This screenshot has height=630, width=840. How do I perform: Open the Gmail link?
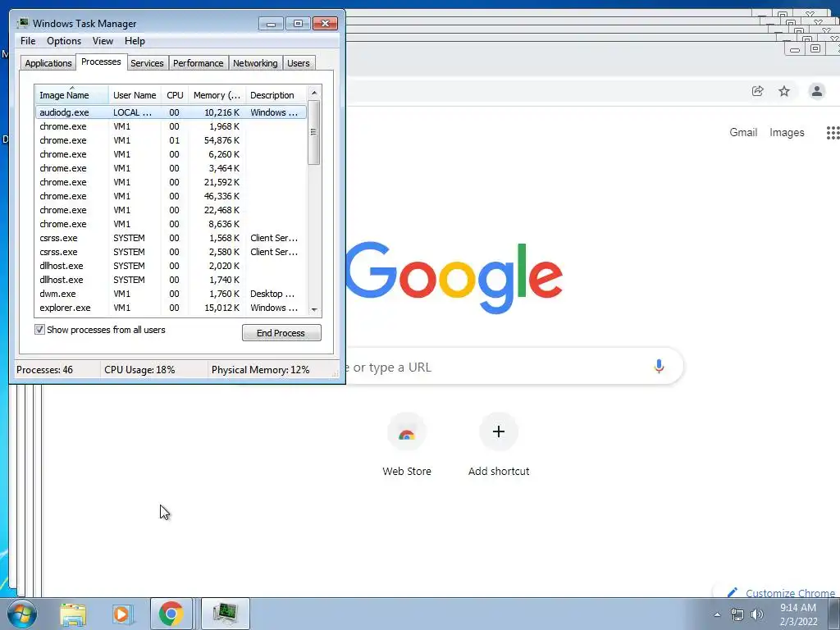click(743, 132)
